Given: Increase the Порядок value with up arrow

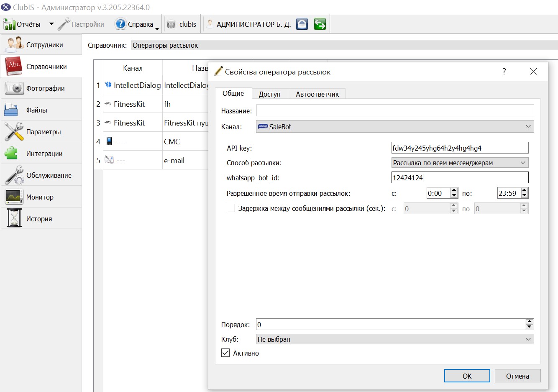Looking at the screenshot, I should click(x=530, y=322).
